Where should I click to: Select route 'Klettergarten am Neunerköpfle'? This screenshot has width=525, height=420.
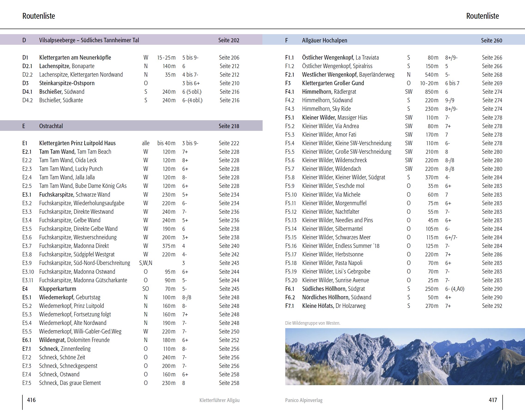(x=75, y=57)
